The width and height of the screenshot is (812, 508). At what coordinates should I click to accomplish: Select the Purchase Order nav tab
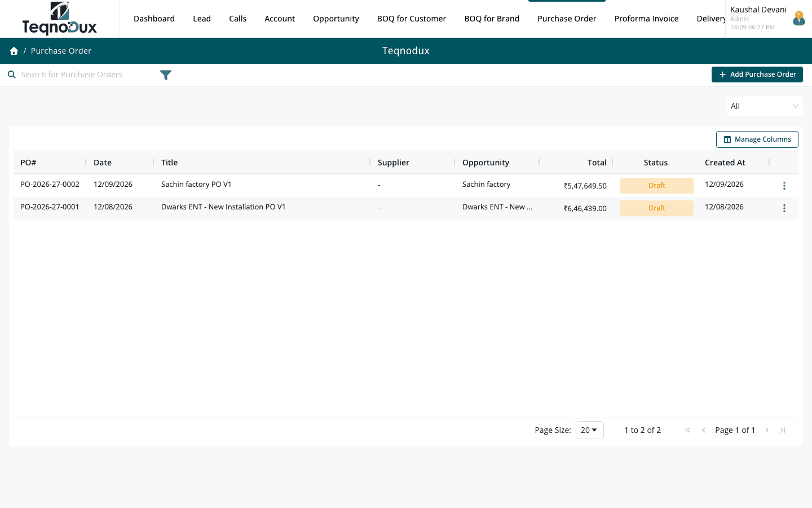[567, 19]
